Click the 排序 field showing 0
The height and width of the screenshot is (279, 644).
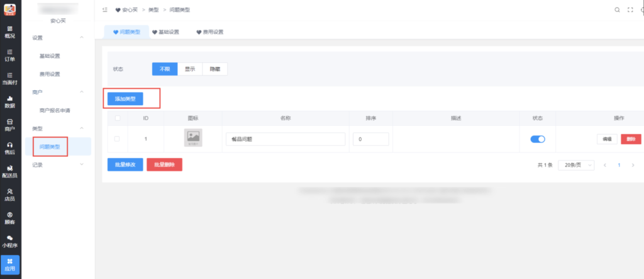click(371, 139)
